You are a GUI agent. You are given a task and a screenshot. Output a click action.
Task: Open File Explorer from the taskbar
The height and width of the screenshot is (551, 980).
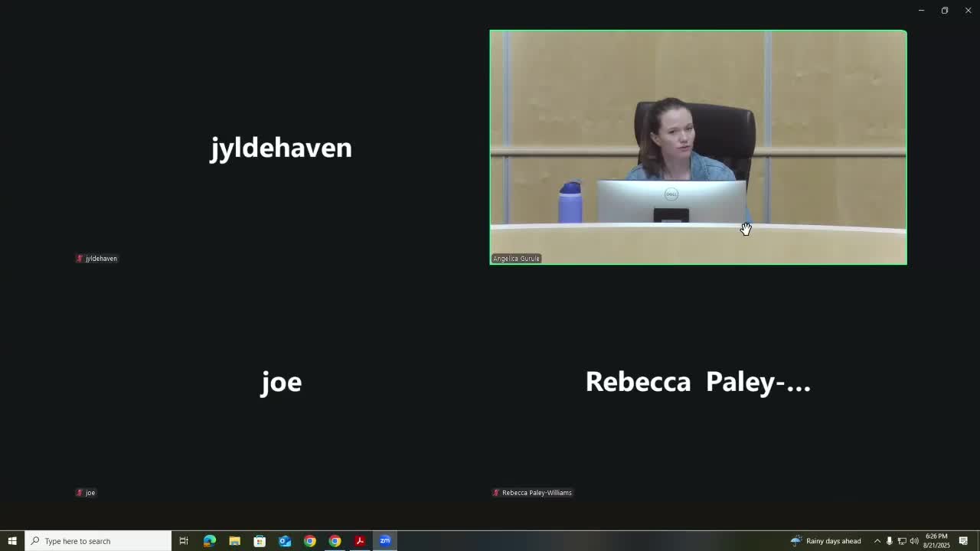click(x=234, y=541)
